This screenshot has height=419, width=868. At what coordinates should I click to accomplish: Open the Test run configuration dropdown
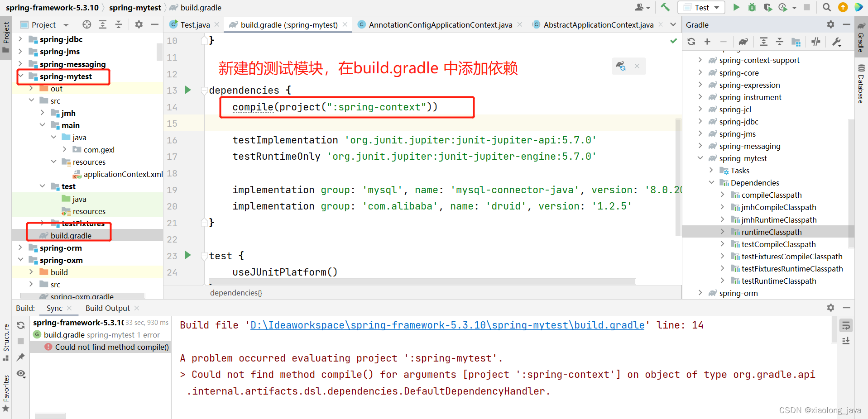pos(701,7)
